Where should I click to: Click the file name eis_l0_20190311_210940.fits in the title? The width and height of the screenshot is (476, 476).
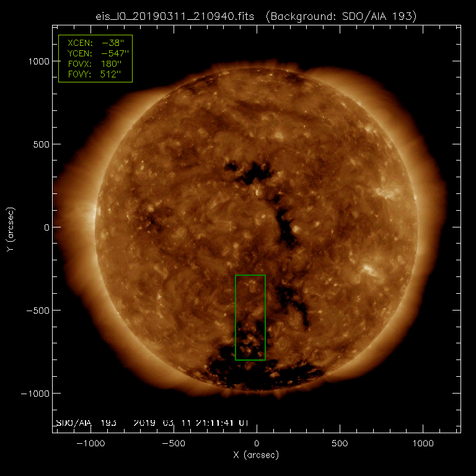[x=176, y=15]
